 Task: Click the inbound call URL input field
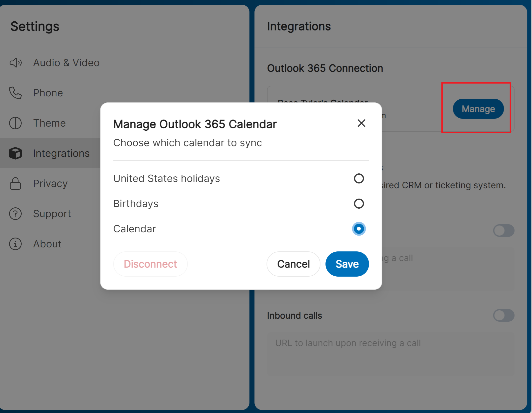point(391,354)
